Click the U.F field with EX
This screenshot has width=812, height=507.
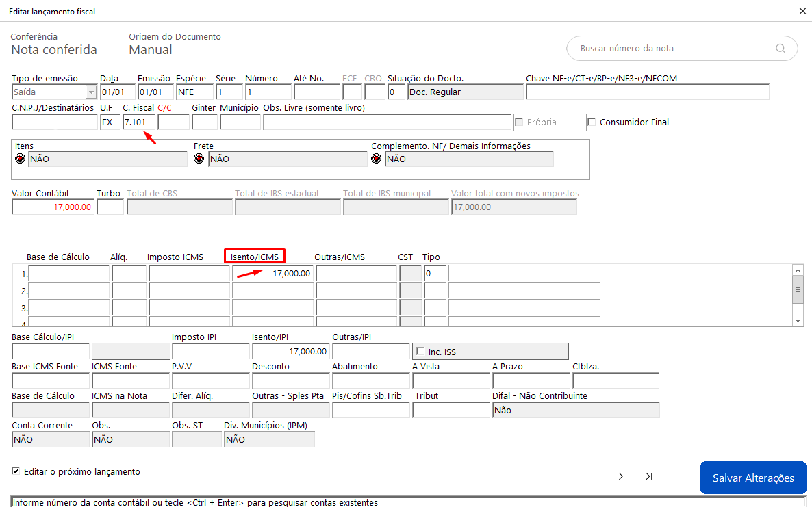[110, 122]
